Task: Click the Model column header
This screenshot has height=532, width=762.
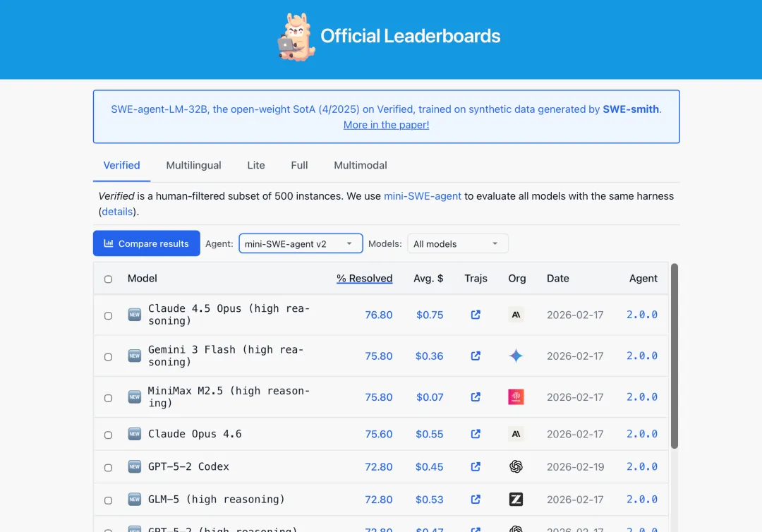Action: (143, 279)
